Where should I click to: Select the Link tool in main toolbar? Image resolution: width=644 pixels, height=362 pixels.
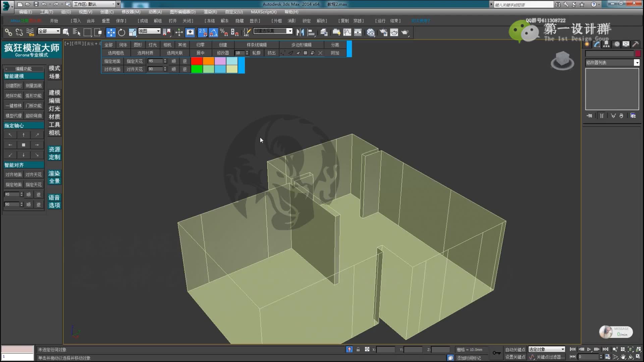click(x=8, y=32)
